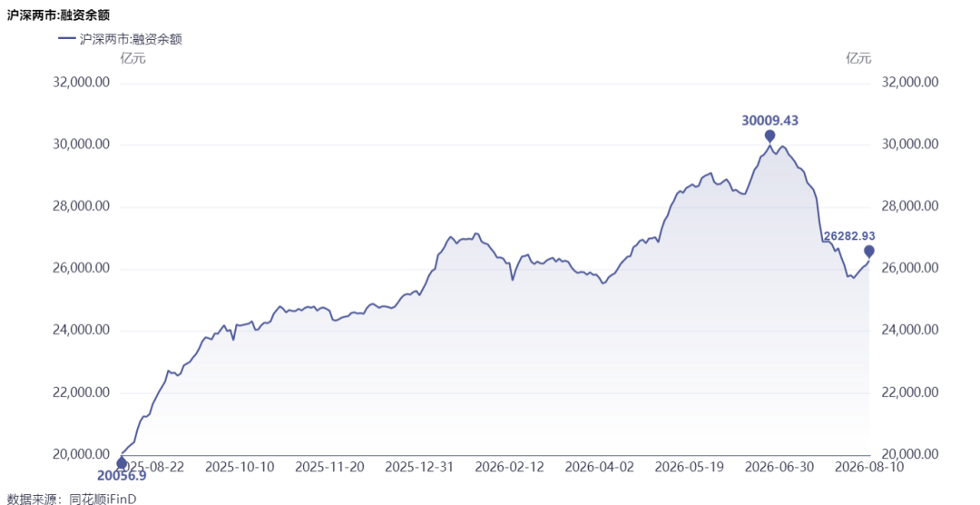Click right axis label 26,000.00
The height and width of the screenshot is (505, 980).
pos(909,268)
